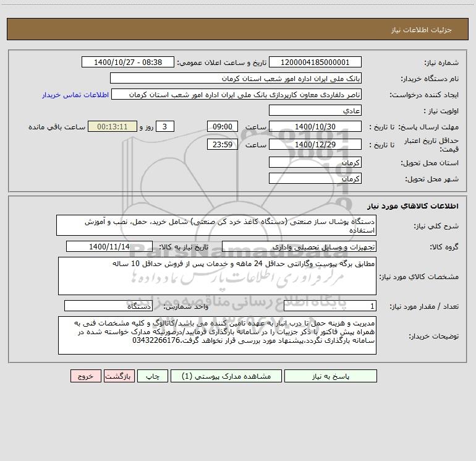Click the گروه کالا label
Screen dimensions: 476x461
tap(444, 247)
